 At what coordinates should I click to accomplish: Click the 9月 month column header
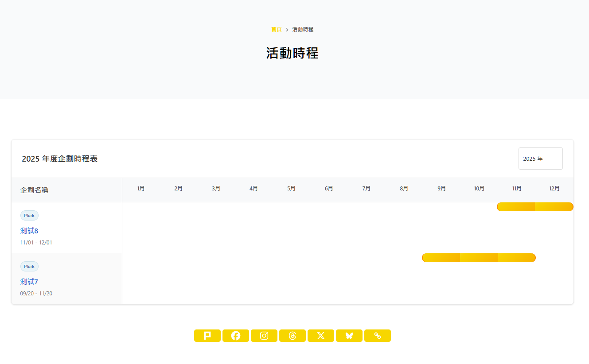coord(441,189)
